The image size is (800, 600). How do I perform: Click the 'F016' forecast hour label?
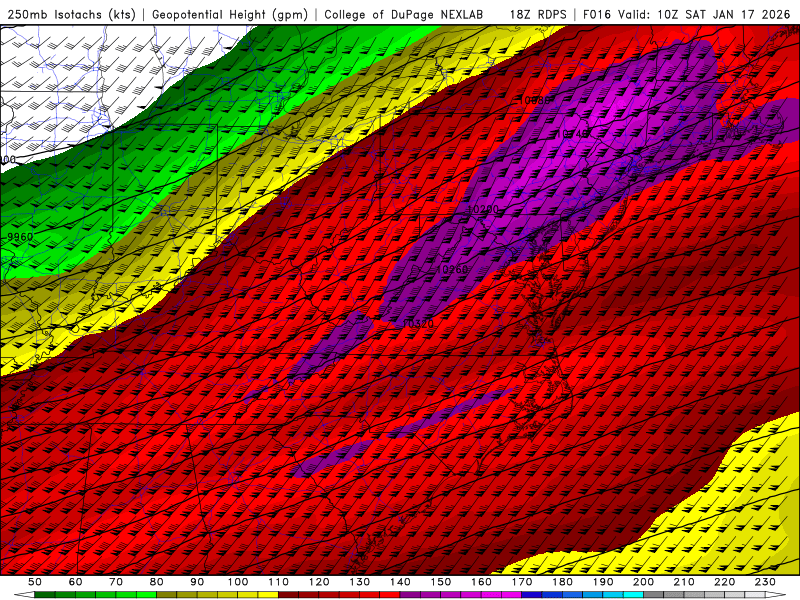coord(597,14)
